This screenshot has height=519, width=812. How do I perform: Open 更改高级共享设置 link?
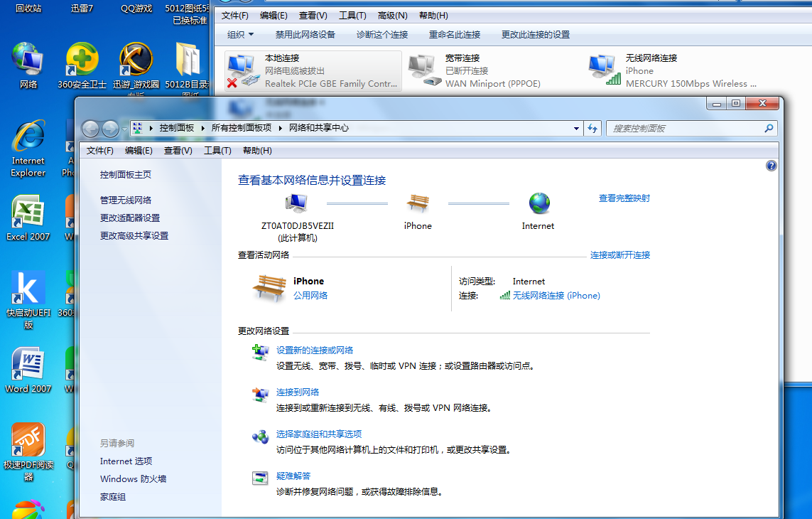pos(134,235)
